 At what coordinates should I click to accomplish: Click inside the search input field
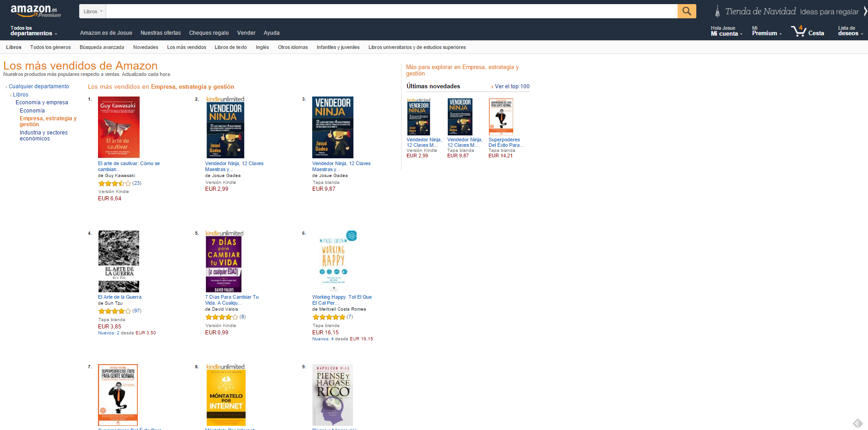pos(391,11)
